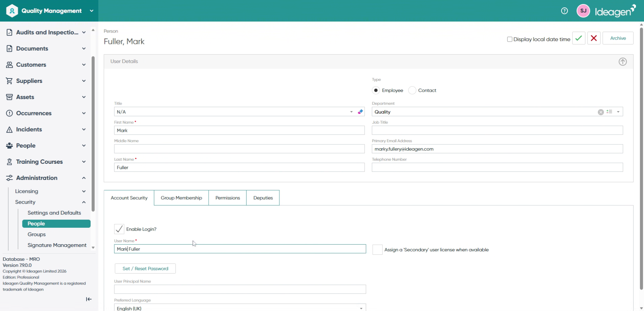Viewport: 644px width, 311px height.
Task: Click the Job Title input field
Action: coord(497,131)
